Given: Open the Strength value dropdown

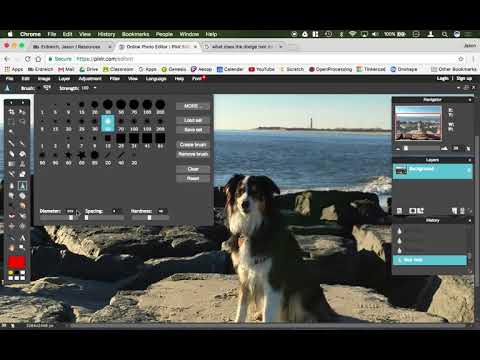Looking at the screenshot, I should click(x=95, y=88).
